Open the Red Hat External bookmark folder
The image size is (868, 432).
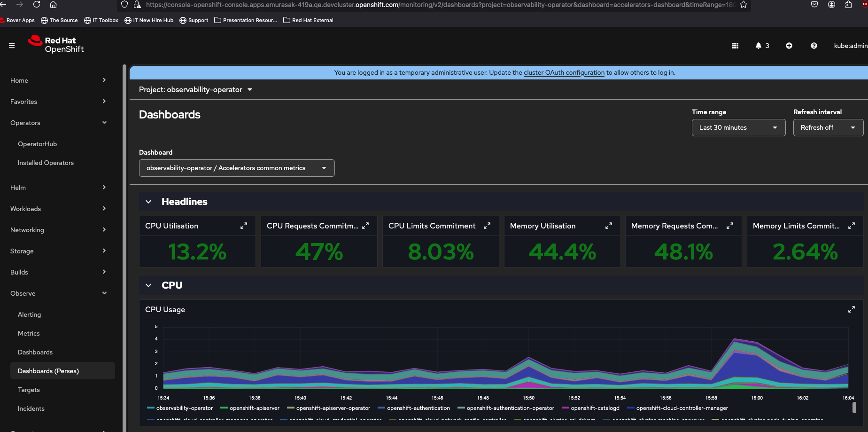tap(309, 20)
